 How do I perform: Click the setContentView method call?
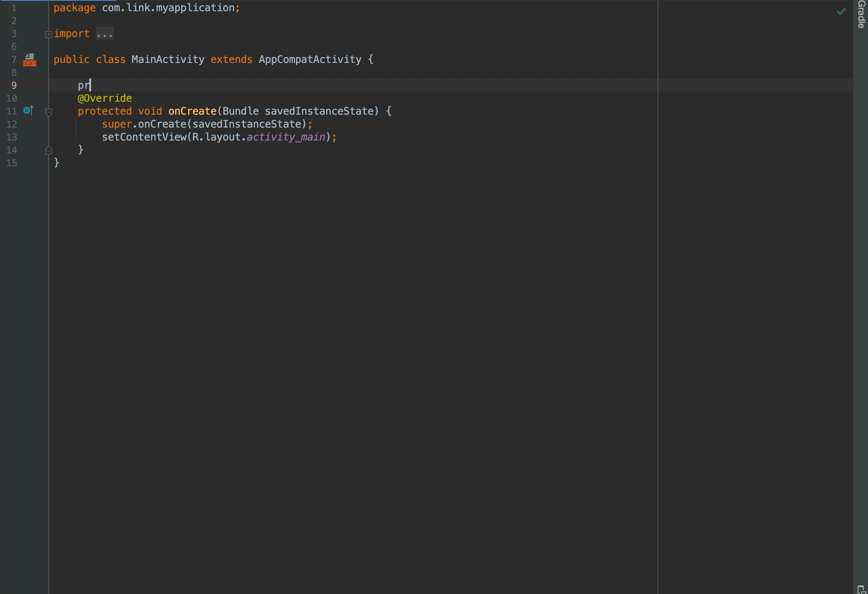point(144,137)
